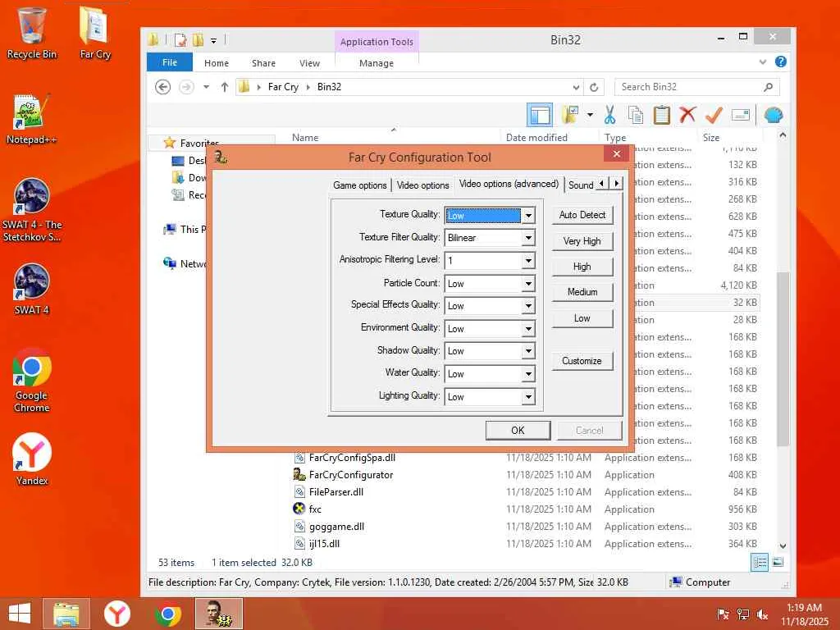The height and width of the screenshot is (630, 840).
Task: Switch to Sound tab
Action: click(x=581, y=185)
